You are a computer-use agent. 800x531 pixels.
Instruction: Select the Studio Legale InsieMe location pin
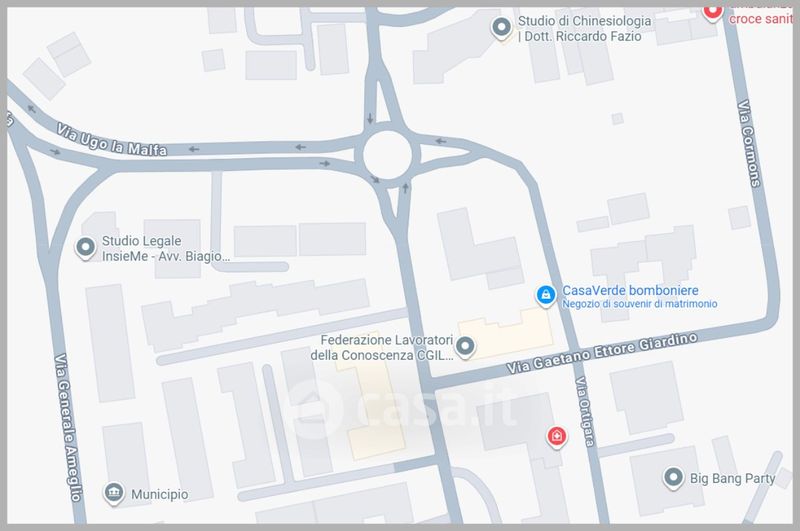[x=85, y=248]
